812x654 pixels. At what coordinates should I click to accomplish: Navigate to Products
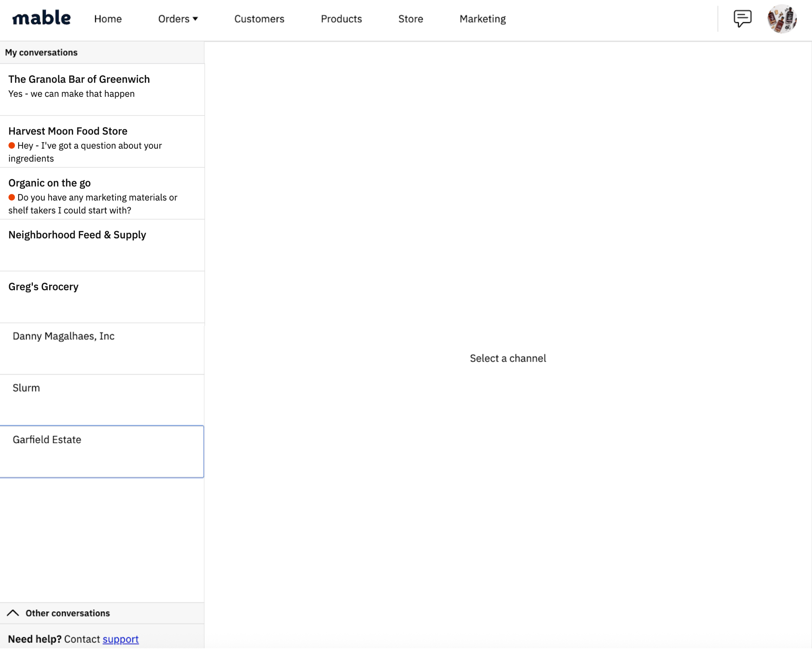[341, 19]
